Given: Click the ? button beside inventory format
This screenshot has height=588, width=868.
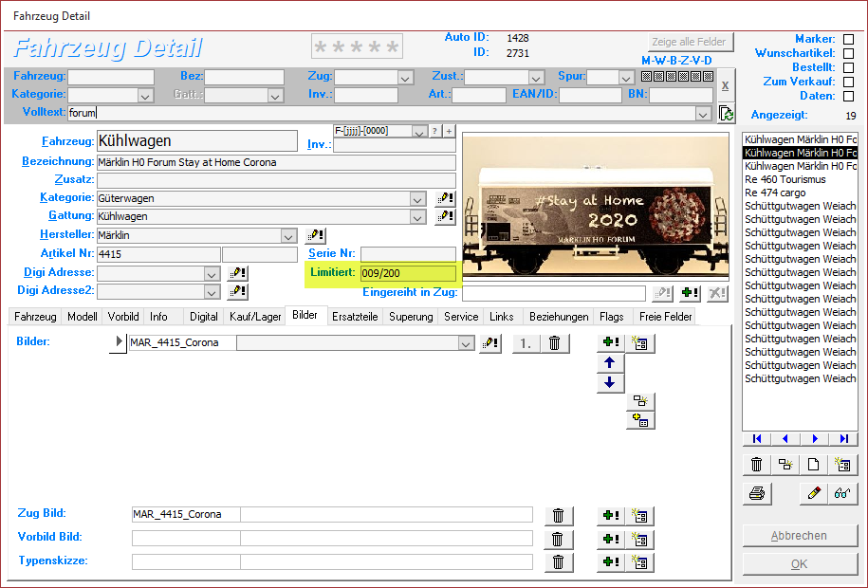Looking at the screenshot, I should pos(435,131).
